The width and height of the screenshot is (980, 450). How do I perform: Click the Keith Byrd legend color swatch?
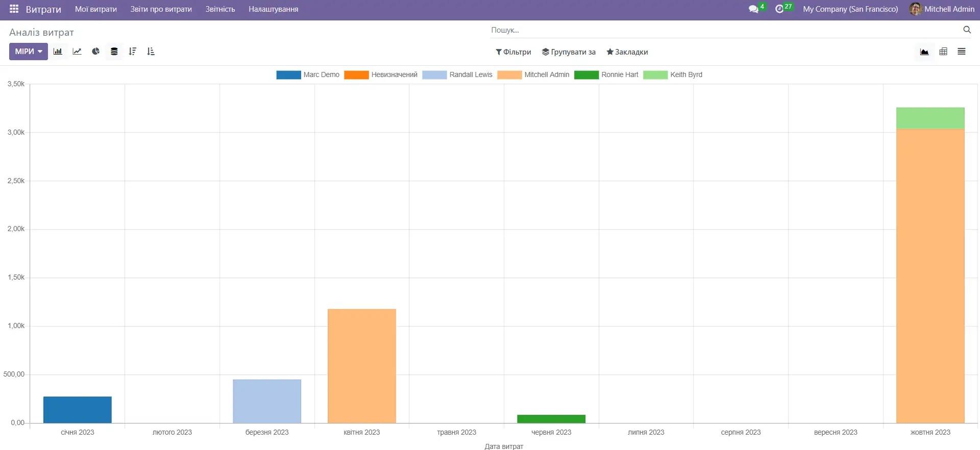coord(655,75)
